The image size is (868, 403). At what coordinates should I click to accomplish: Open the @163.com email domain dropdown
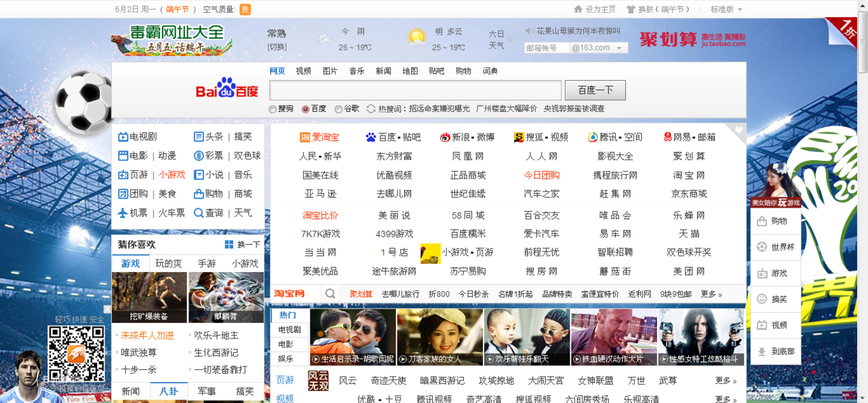599,48
